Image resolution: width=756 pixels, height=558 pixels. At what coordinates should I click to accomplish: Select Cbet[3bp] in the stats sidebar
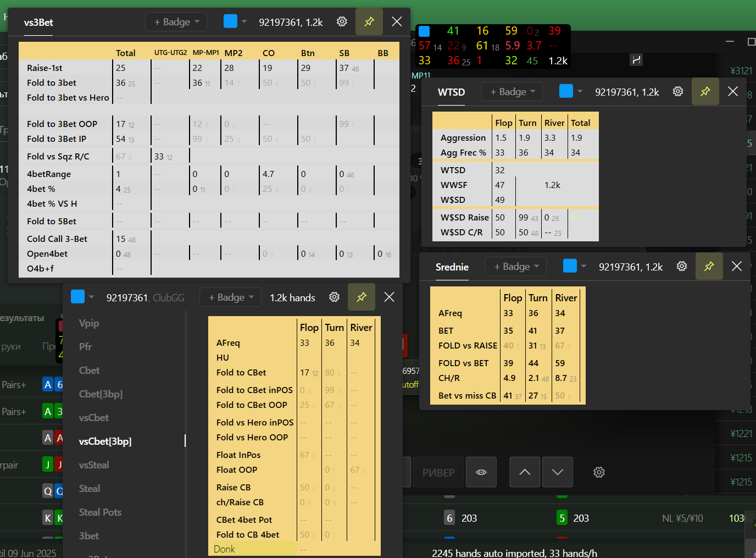click(101, 394)
